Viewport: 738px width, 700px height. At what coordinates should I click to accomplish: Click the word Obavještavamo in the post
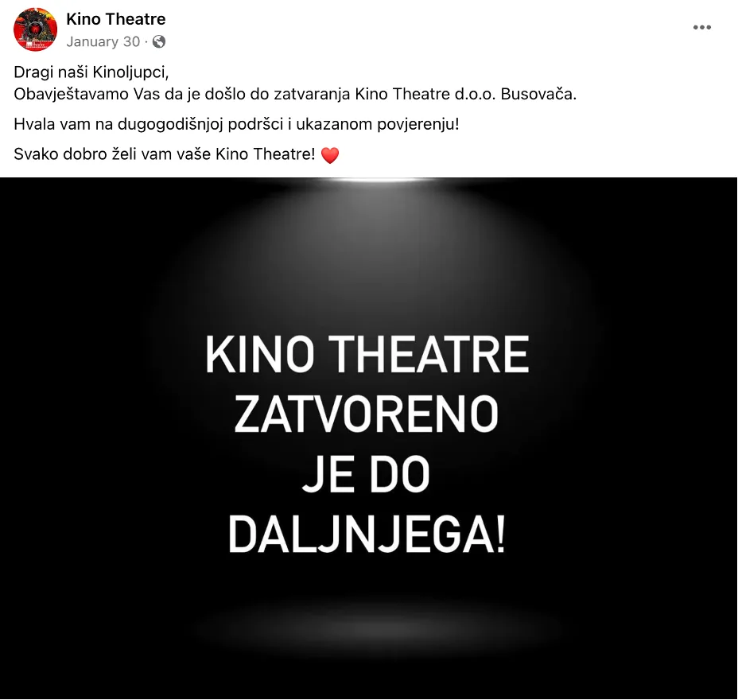71,94
